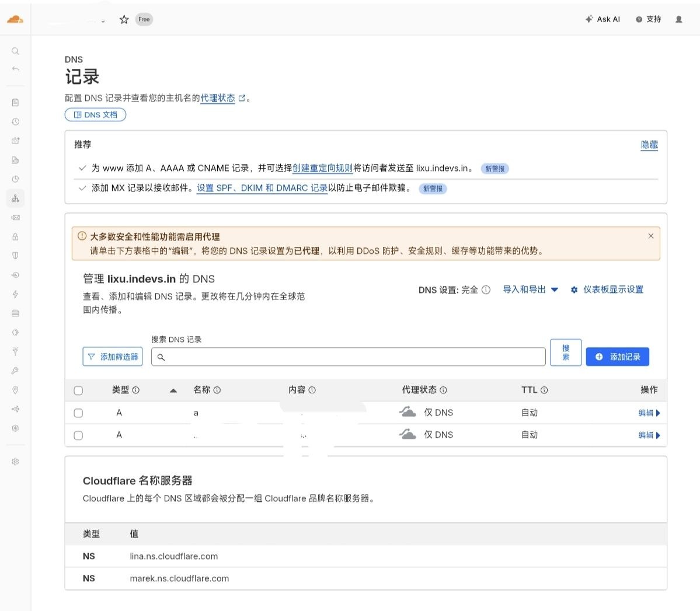Click 添加记录 button
The width and height of the screenshot is (700, 611).
[618, 357]
